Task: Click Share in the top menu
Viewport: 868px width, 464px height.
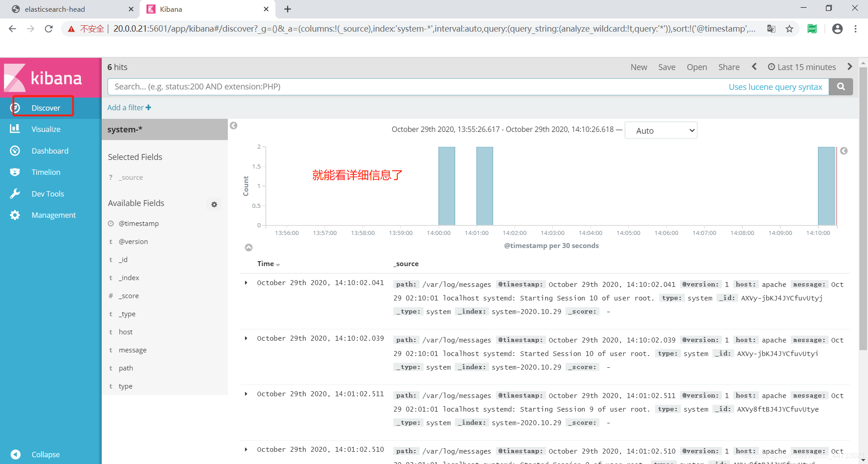Action: click(729, 67)
